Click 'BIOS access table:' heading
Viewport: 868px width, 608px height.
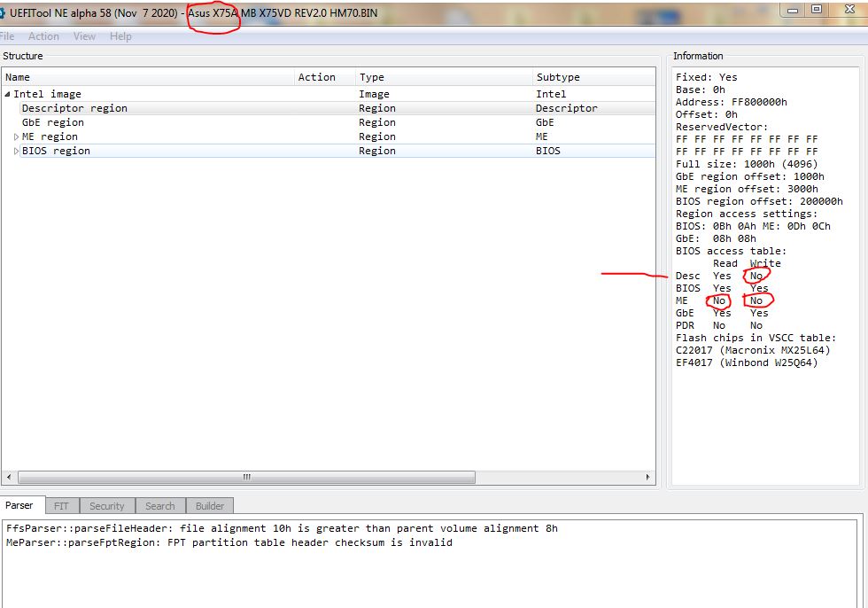coord(731,251)
